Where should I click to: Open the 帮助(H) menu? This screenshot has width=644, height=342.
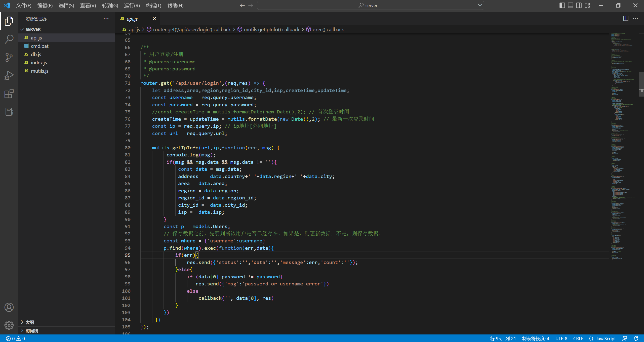pos(175,5)
